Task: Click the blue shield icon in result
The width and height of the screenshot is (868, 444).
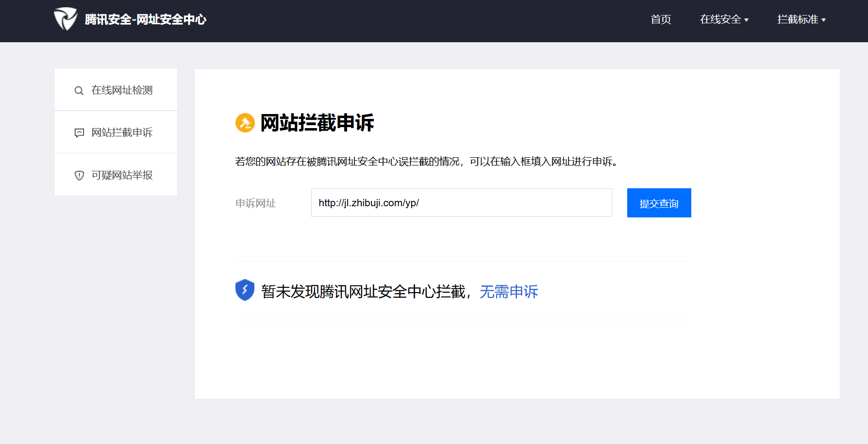Action: point(245,290)
